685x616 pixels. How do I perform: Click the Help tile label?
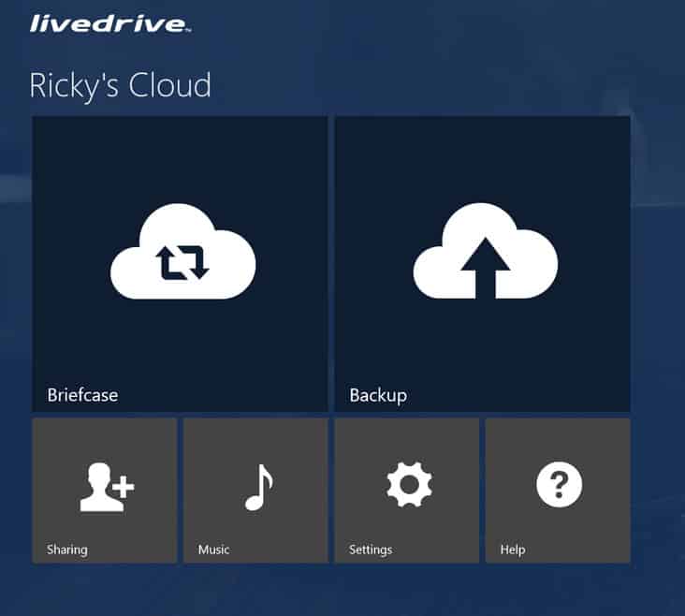click(513, 550)
